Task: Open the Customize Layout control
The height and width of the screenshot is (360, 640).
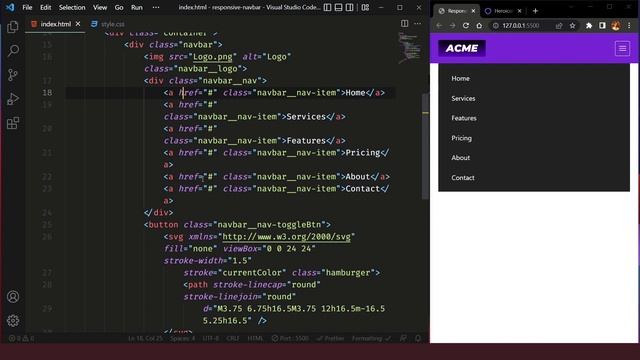Action: [365, 7]
